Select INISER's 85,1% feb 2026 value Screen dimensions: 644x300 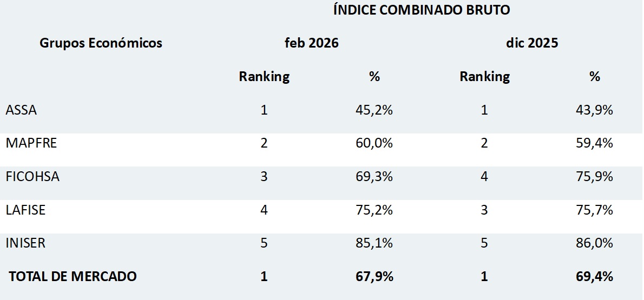coord(374,243)
